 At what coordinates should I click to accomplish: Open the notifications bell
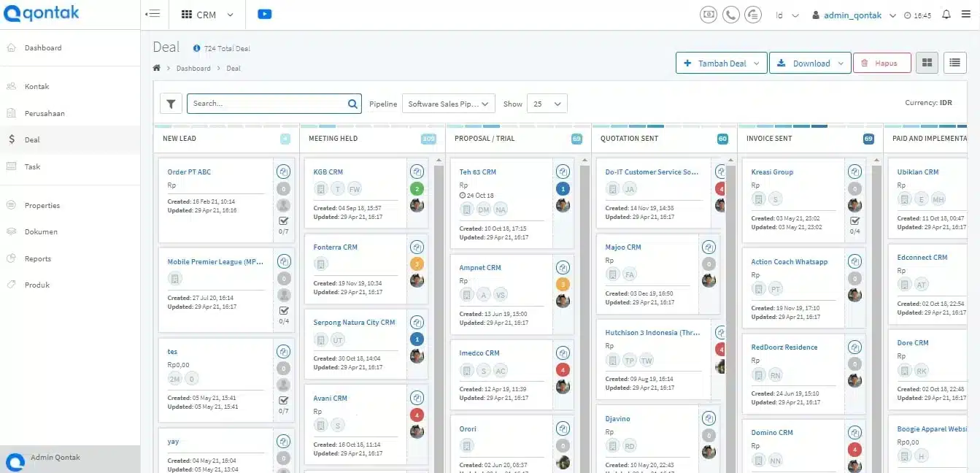tap(946, 15)
